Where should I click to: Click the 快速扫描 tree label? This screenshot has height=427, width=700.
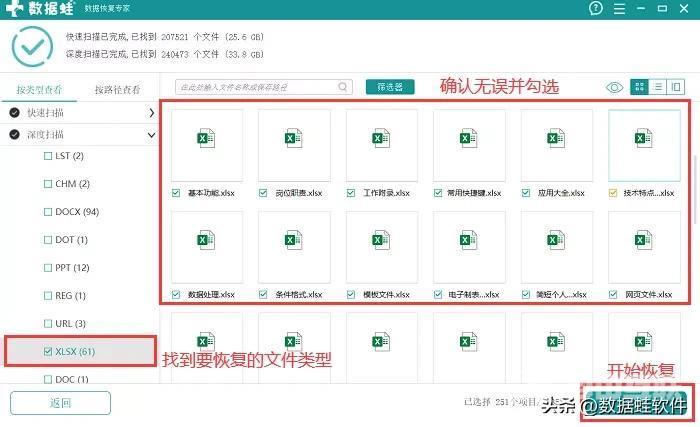pos(45,113)
